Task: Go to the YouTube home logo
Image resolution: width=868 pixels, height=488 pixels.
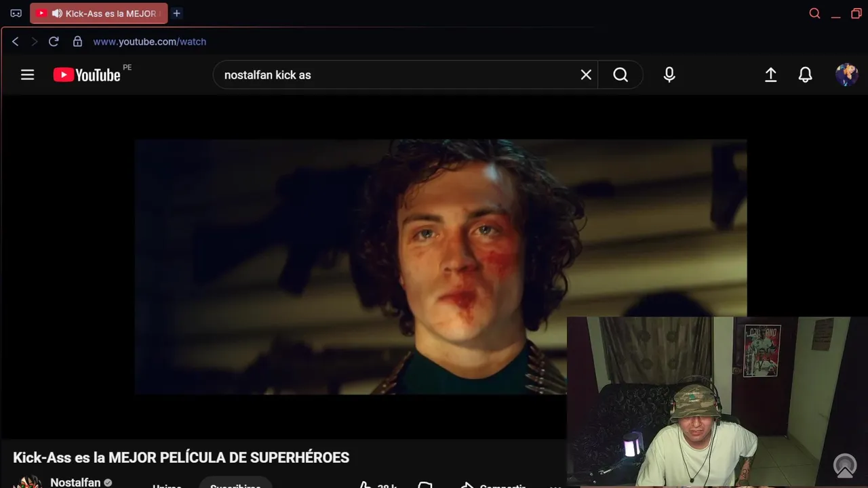Action: [87, 75]
